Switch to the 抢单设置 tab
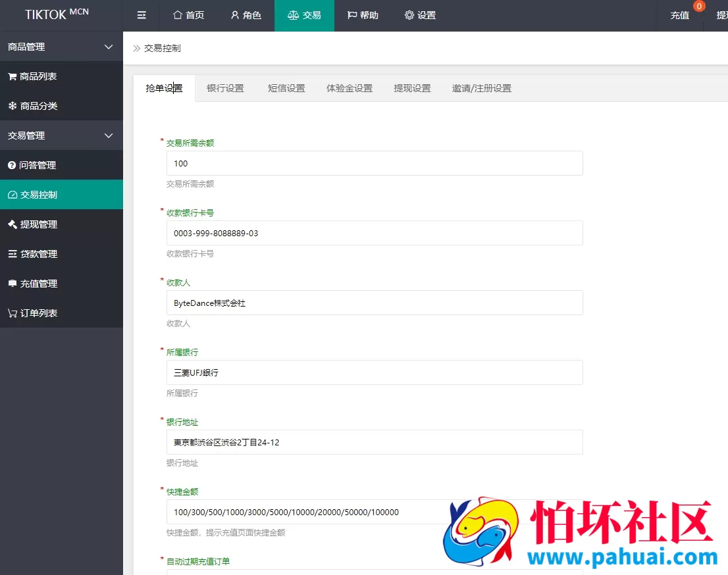This screenshot has width=728, height=575. tap(164, 88)
